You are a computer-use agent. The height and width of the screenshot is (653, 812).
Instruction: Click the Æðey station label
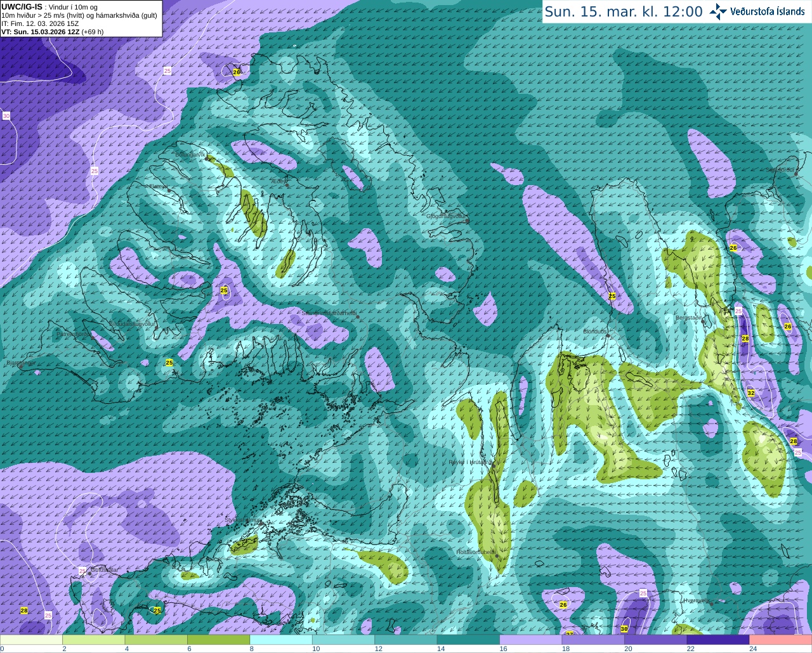click(278, 181)
